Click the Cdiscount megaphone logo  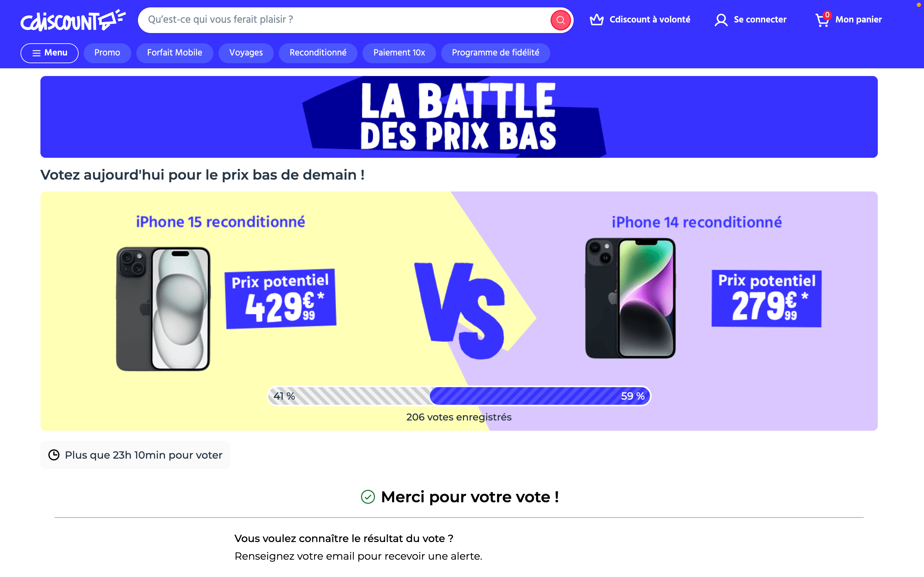point(73,20)
